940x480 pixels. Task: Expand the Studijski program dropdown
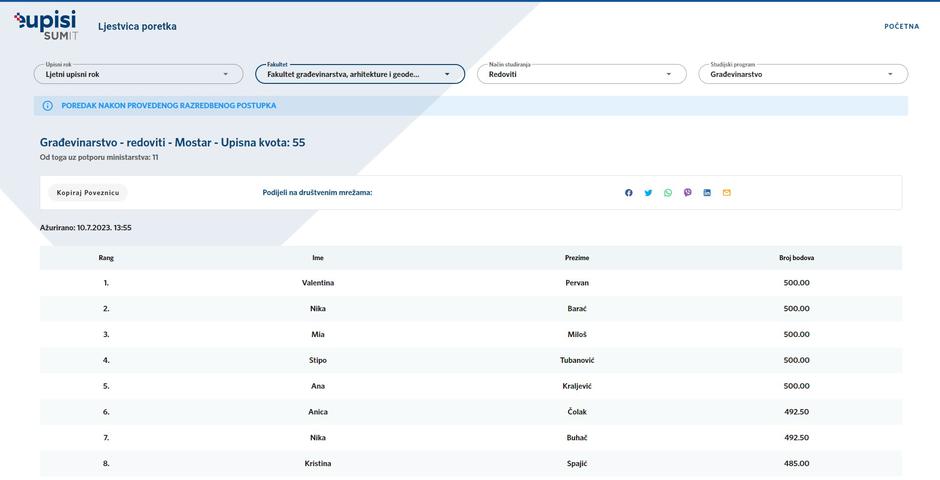[x=803, y=74]
